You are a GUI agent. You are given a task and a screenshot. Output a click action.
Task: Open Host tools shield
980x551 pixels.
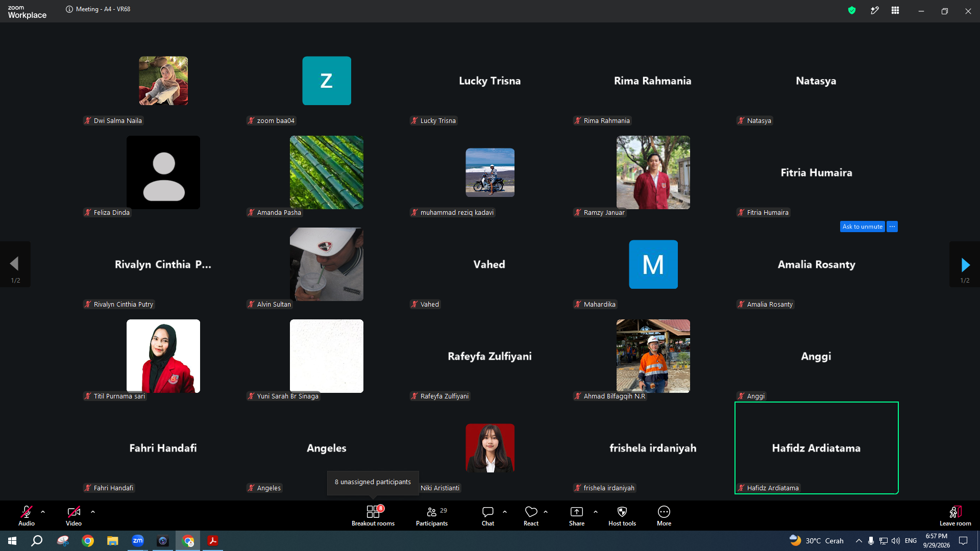click(622, 516)
